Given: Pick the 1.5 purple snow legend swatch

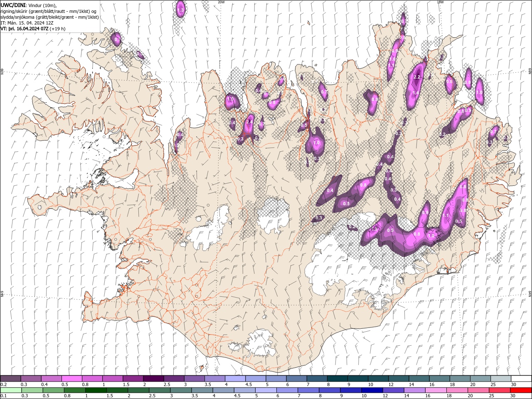Looking at the screenshot, I should [133, 378].
